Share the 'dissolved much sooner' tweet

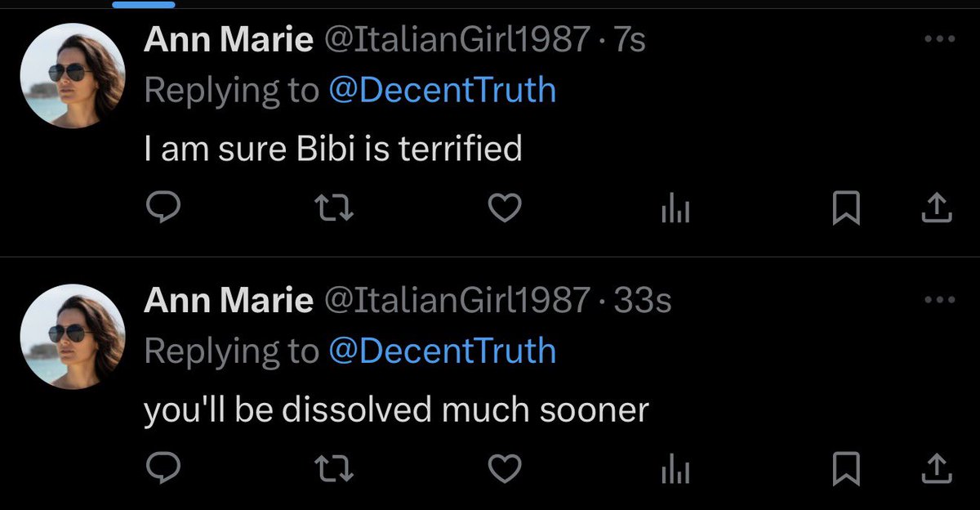click(937, 468)
